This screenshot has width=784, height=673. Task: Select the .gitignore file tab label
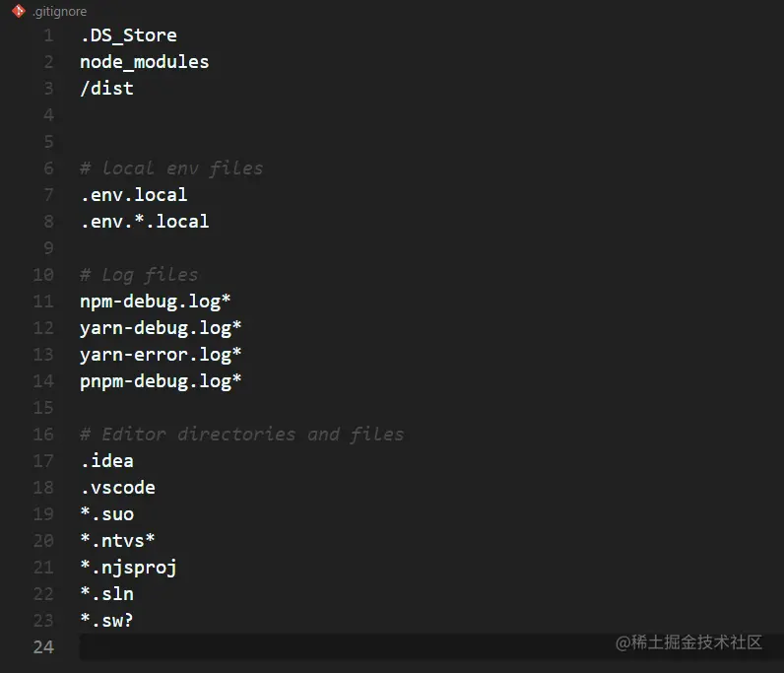click(x=59, y=12)
